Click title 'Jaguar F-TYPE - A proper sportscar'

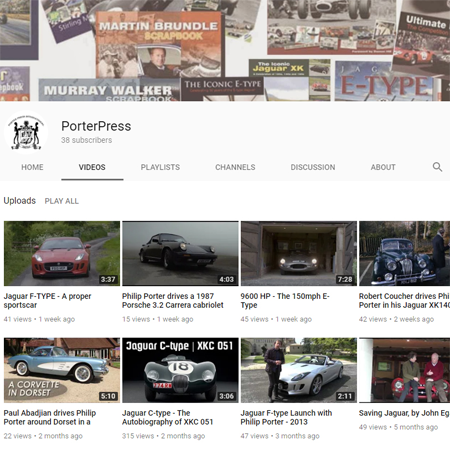pyautogui.click(x=47, y=300)
